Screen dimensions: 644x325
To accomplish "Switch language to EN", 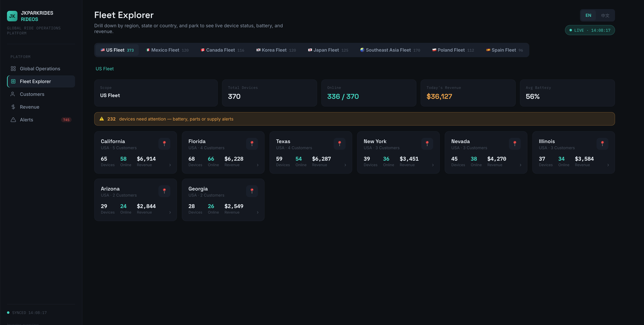I will tap(588, 16).
